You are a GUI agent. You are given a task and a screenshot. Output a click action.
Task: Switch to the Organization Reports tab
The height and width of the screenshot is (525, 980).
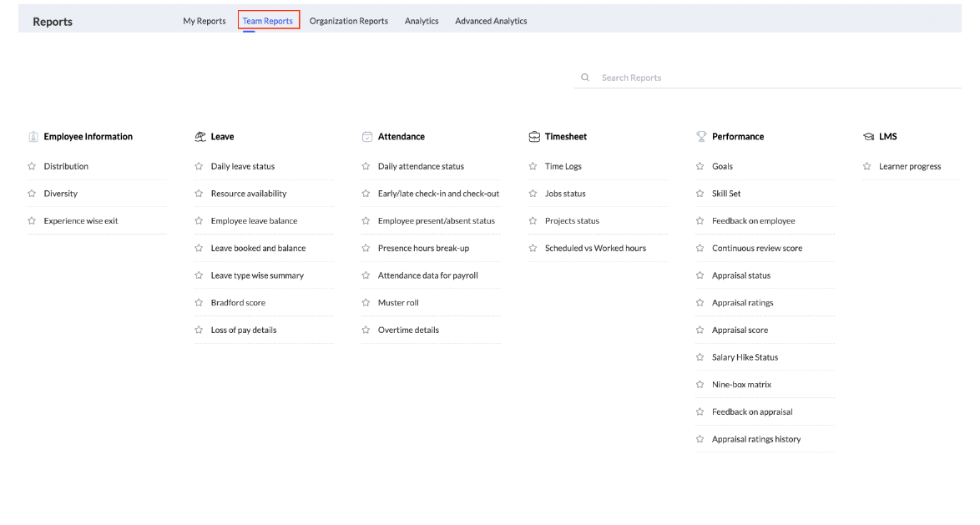coord(348,21)
